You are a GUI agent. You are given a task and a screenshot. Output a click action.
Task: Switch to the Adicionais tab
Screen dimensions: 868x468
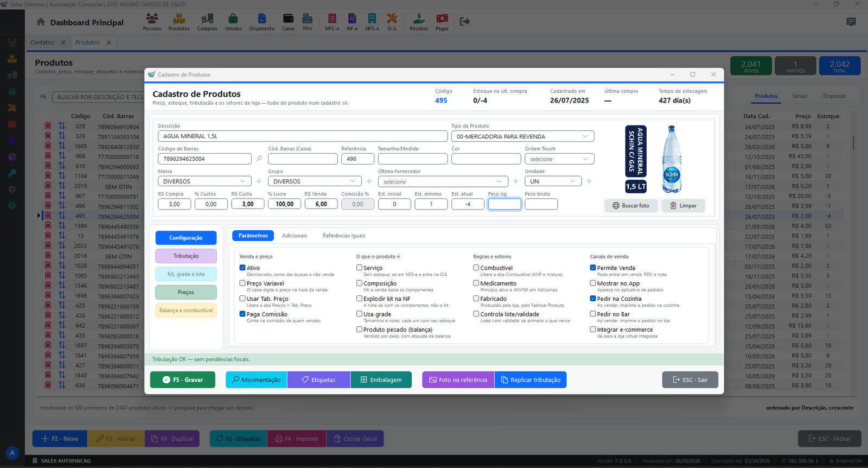pos(295,236)
